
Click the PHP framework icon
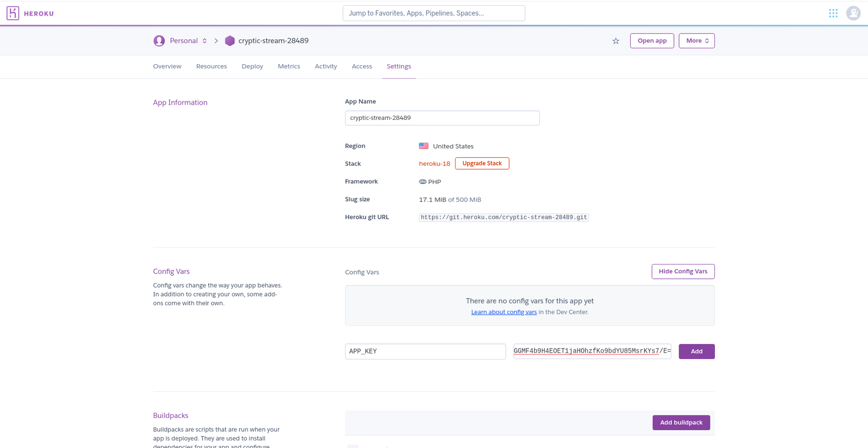422,182
